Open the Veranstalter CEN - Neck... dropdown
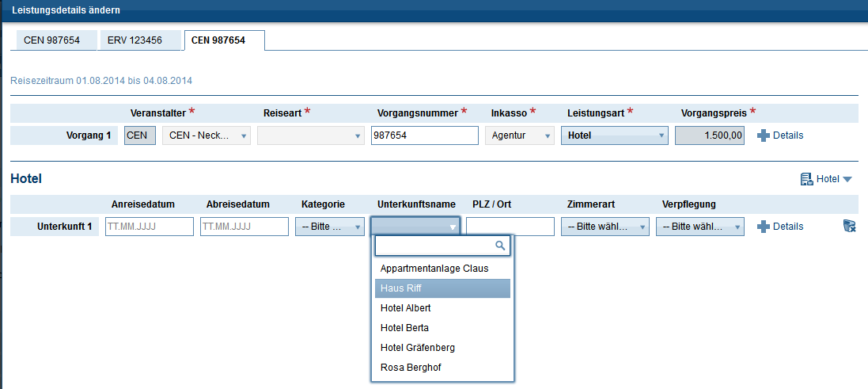 207,135
